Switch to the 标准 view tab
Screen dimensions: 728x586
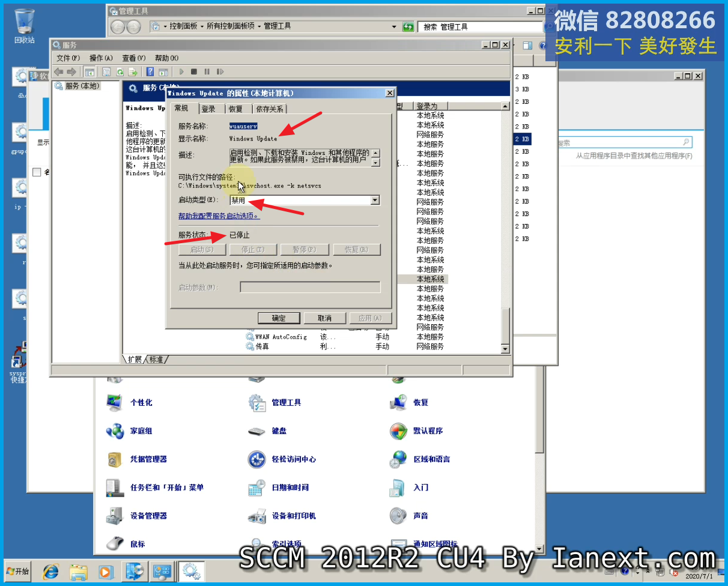[157, 359]
